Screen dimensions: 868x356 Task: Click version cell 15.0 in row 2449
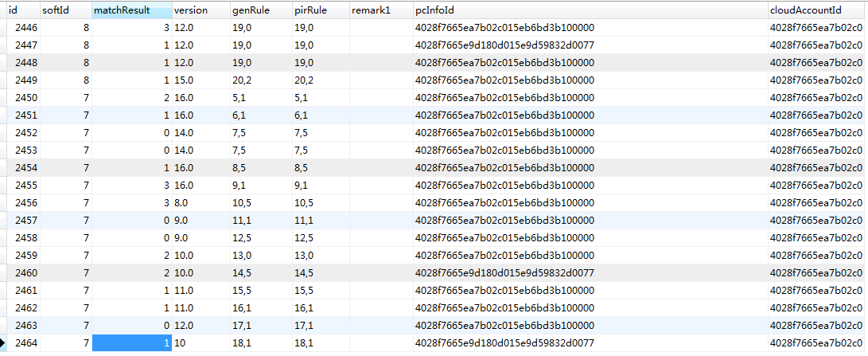pos(201,80)
